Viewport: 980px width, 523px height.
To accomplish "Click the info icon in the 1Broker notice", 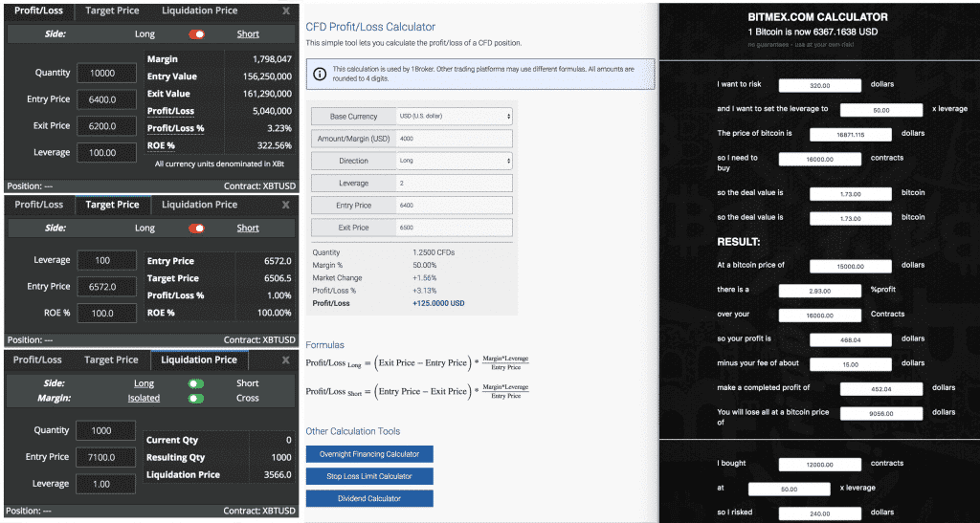I will (x=320, y=74).
